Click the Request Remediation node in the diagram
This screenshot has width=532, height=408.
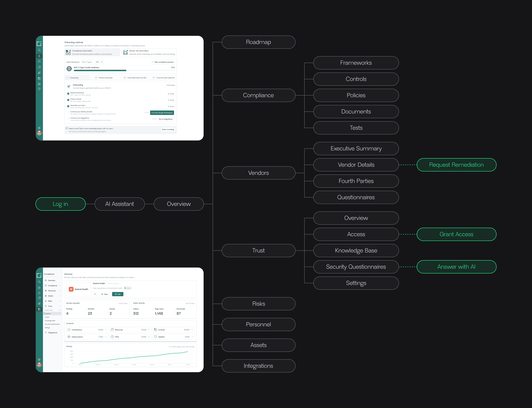tap(456, 165)
